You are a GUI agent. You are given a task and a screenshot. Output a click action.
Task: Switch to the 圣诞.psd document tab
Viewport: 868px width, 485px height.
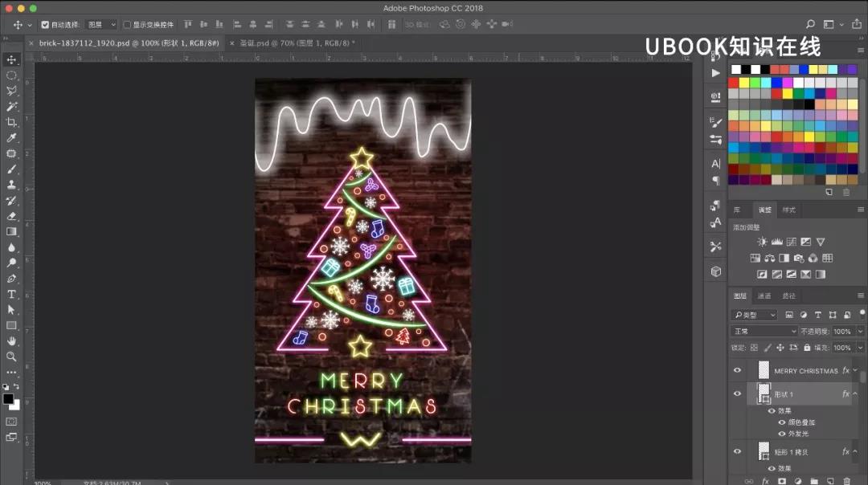[x=297, y=43]
